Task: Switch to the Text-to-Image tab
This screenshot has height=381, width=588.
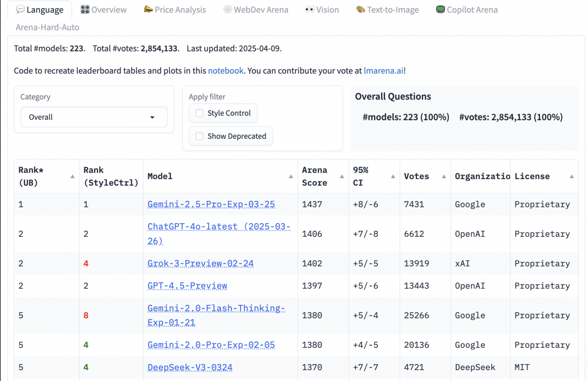Action: point(388,10)
